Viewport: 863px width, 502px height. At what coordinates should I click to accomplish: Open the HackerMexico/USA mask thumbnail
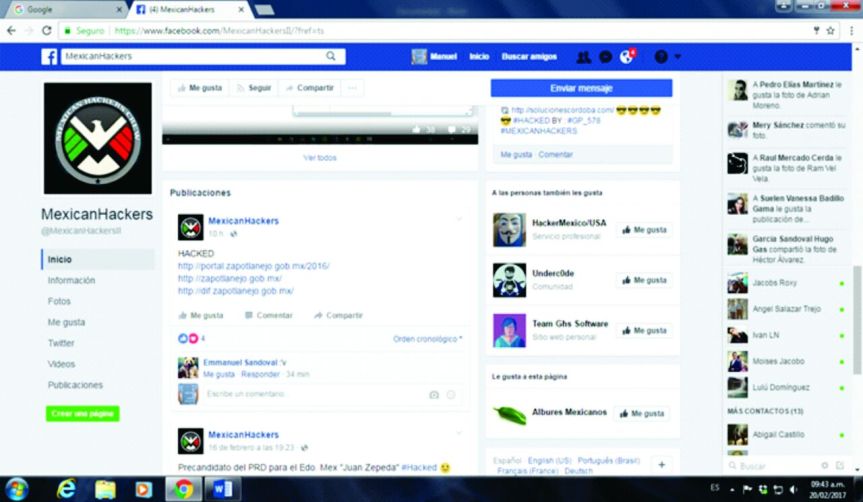(x=509, y=230)
